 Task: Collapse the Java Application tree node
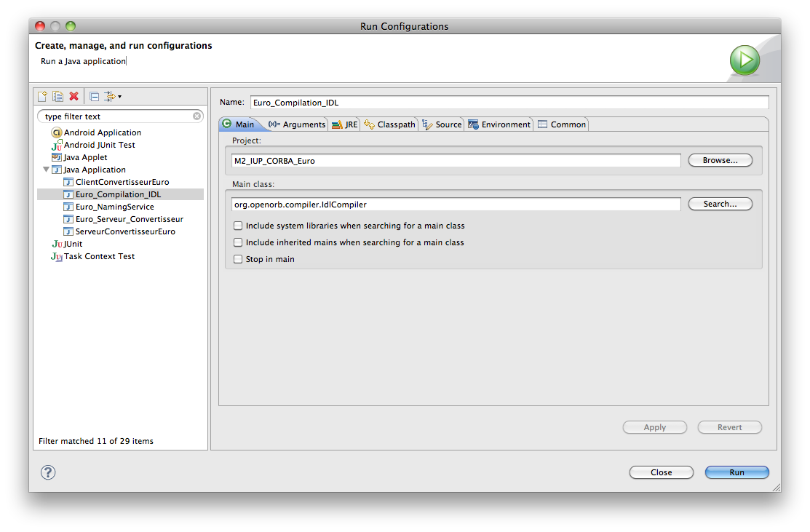(x=47, y=170)
